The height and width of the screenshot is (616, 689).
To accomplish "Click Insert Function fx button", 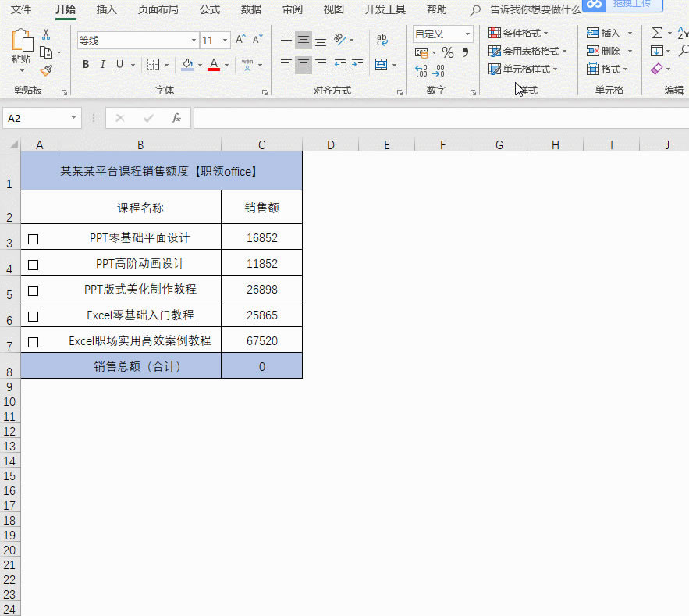I will click(176, 118).
